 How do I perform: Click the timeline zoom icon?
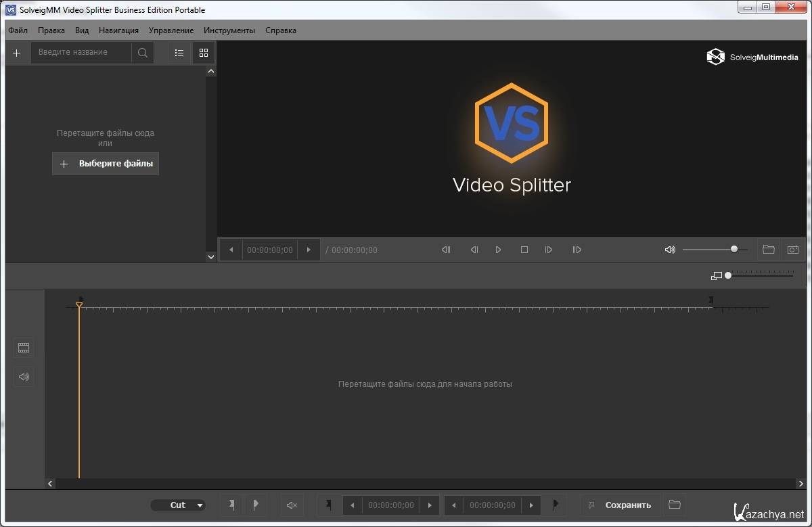717,276
